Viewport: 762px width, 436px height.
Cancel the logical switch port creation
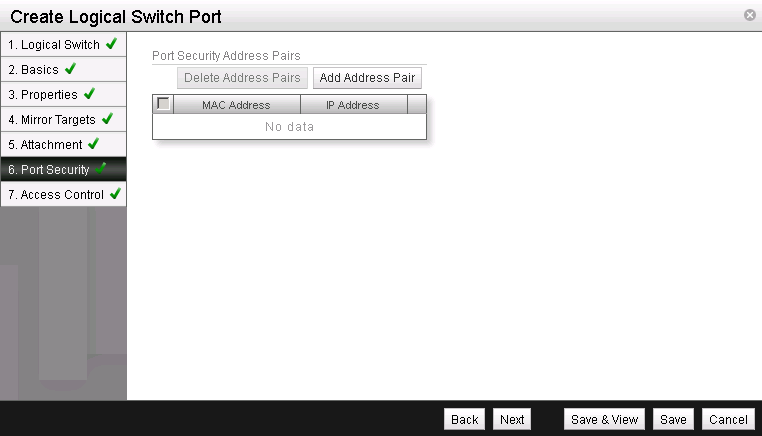[726, 420]
